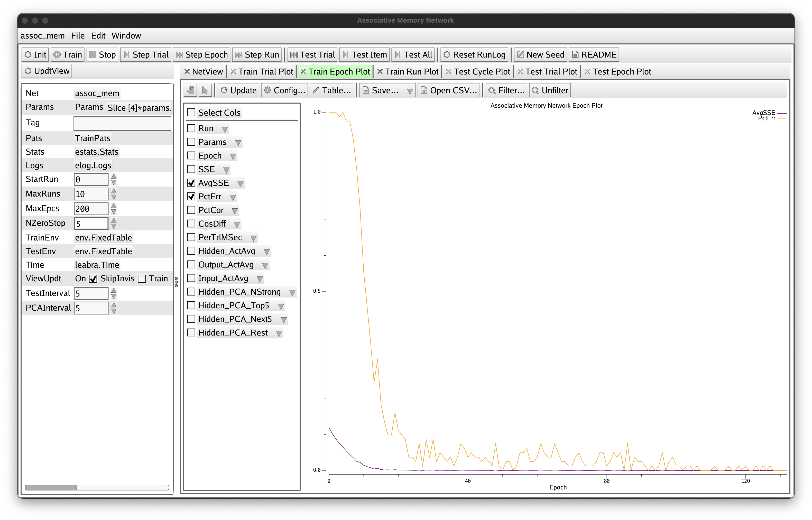Open the Window menu
The height and width of the screenshot is (520, 812).
tap(126, 36)
